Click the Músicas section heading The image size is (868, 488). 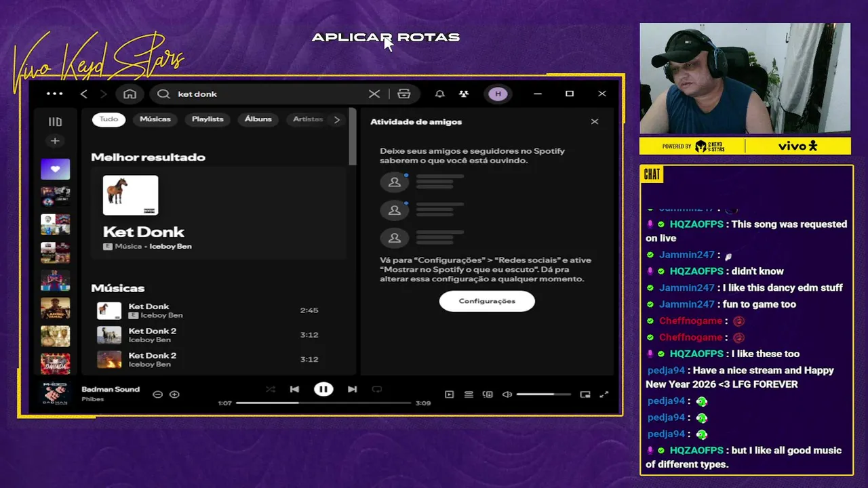tap(118, 288)
